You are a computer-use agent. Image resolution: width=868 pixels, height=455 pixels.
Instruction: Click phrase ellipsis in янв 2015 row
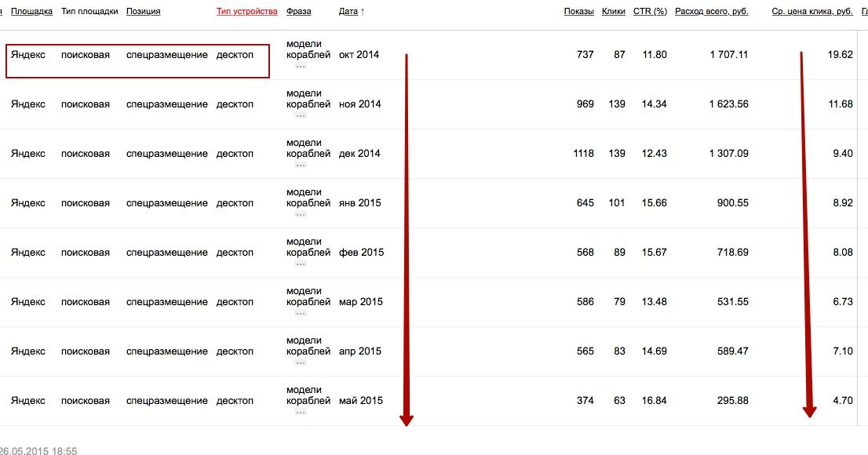pos(300,214)
